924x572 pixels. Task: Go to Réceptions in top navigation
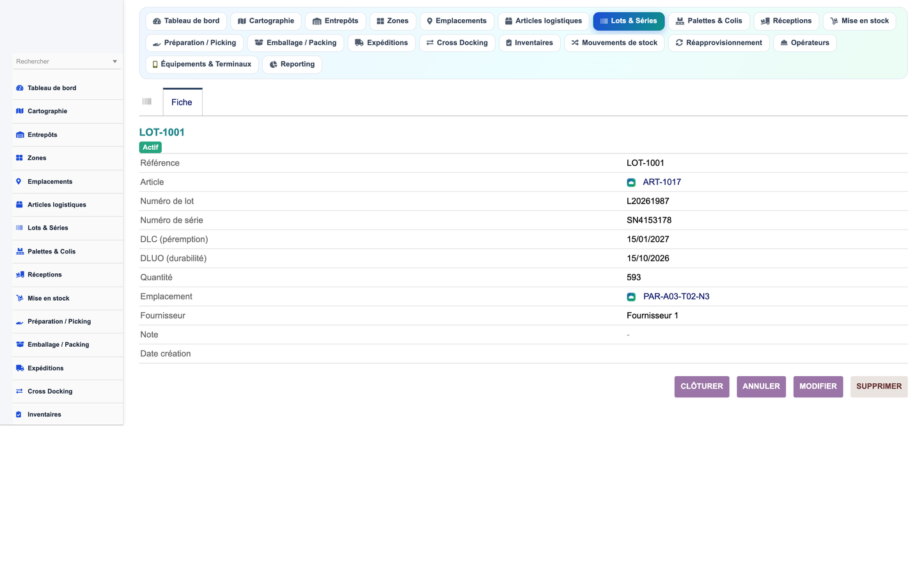pos(787,21)
